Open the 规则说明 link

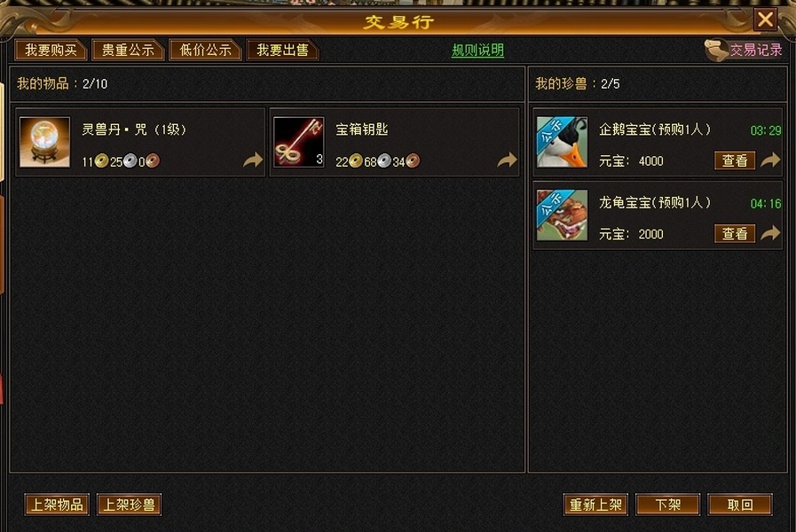point(477,51)
